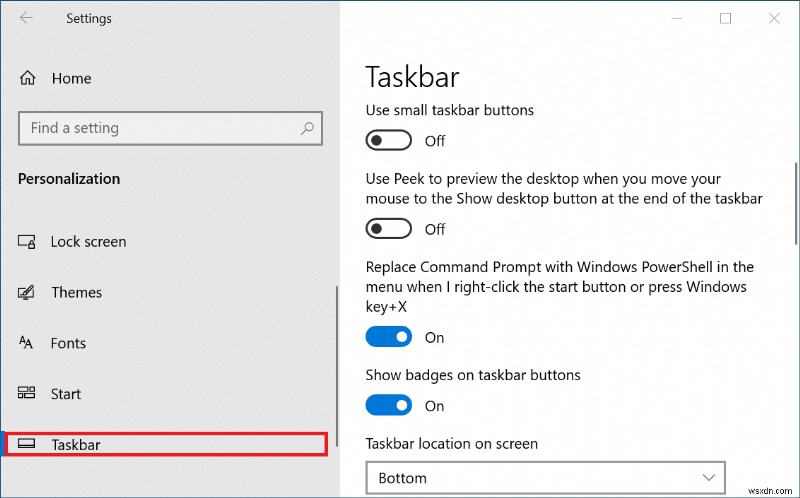Go to the Home settings page
The height and width of the screenshot is (498, 800).
(x=71, y=78)
